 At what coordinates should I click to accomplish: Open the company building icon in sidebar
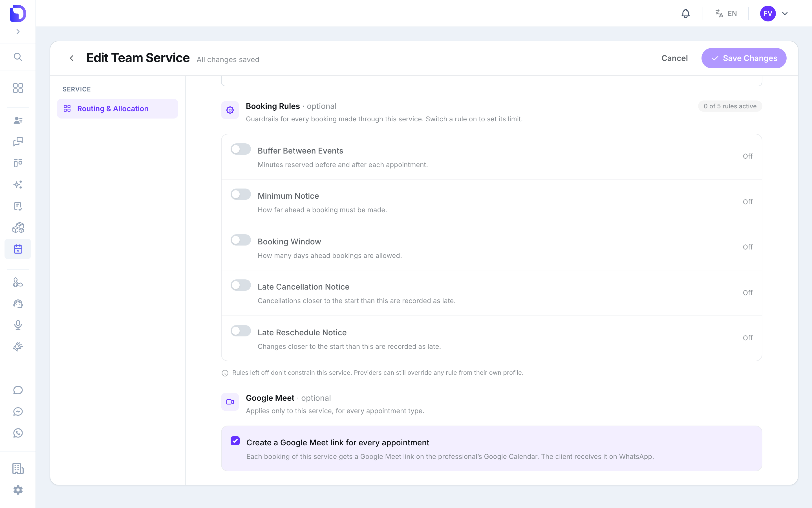(18, 468)
